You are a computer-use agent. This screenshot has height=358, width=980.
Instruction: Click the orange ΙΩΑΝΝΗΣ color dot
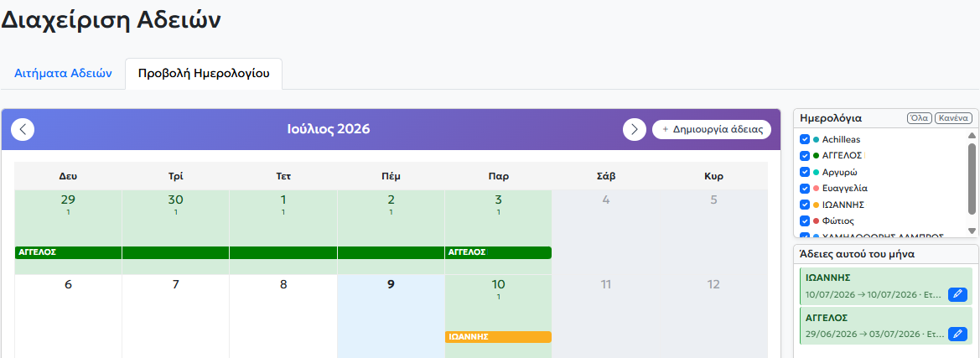coord(817,205)
